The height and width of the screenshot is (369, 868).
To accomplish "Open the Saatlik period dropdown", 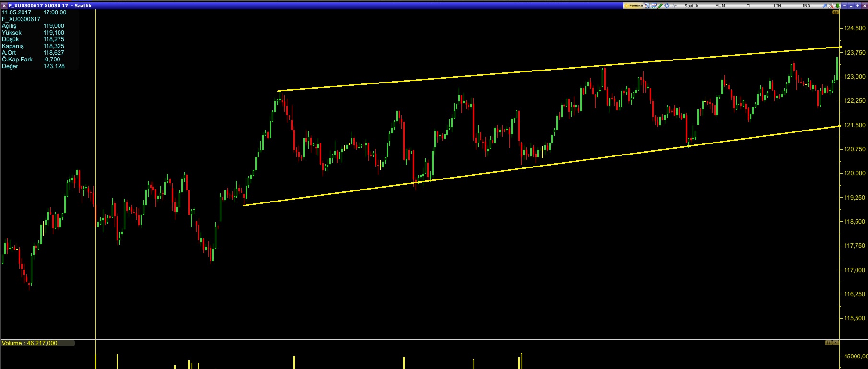I will pos(691,6).
